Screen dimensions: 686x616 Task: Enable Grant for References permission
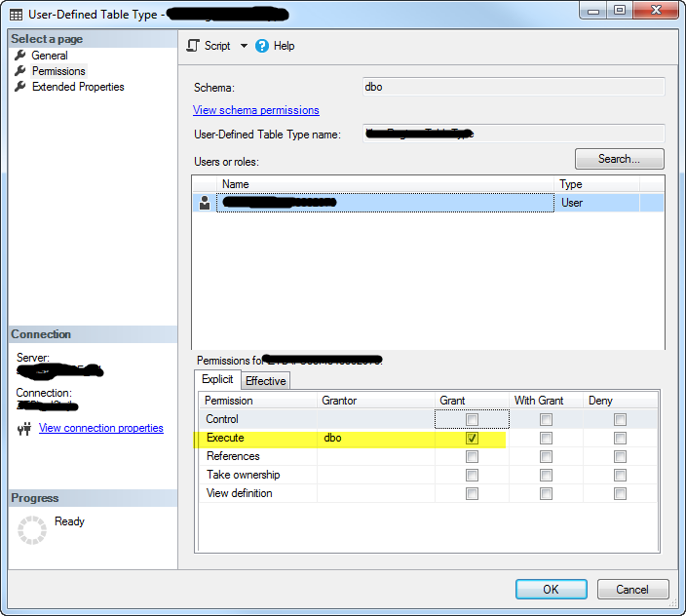pyautogui.click(x=472, y=457)
